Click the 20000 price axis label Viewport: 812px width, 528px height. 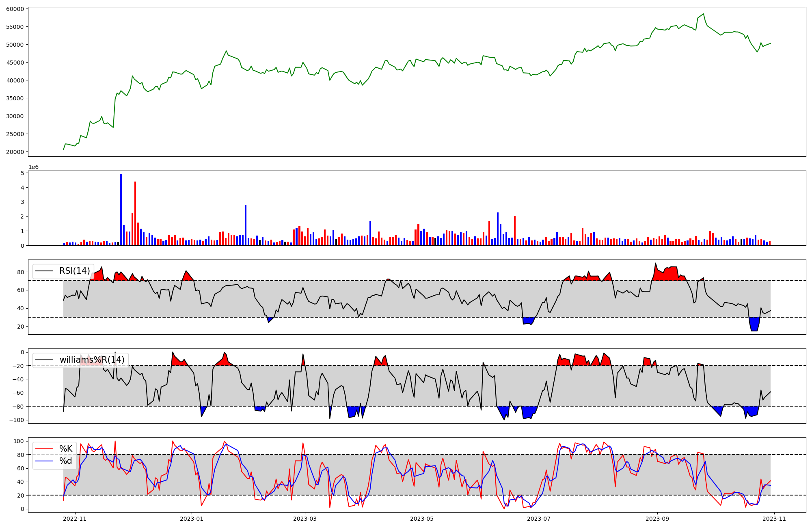[x=15, y=152]
